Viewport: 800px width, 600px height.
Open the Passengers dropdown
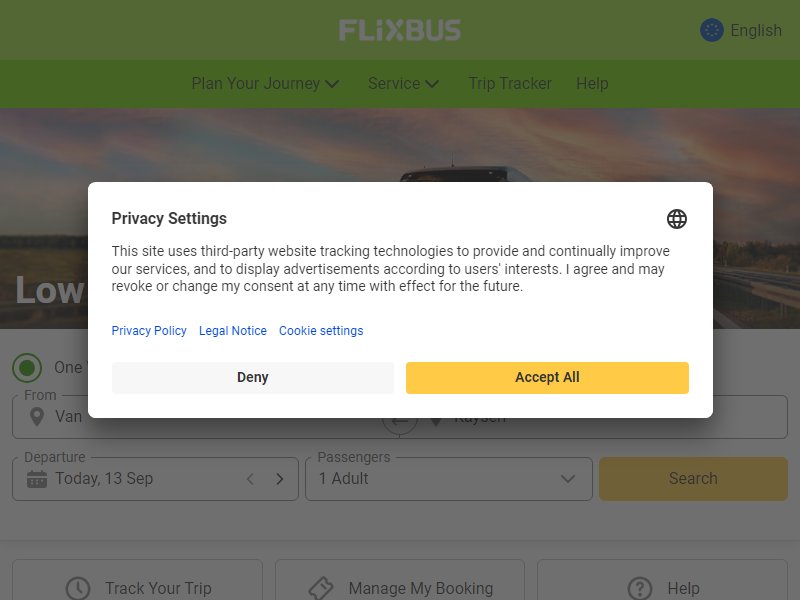coord(449,479)
